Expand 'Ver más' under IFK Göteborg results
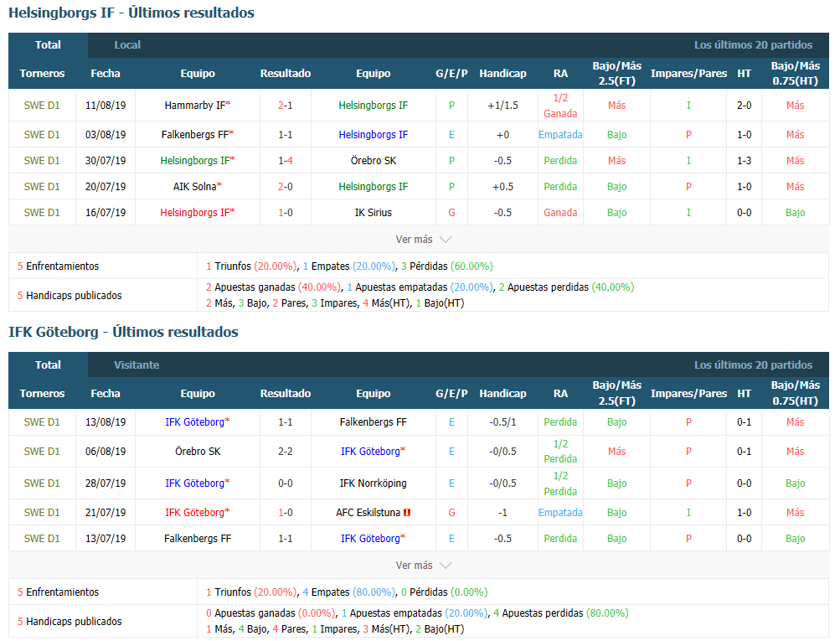840x641 pixels. pos(423,566)
